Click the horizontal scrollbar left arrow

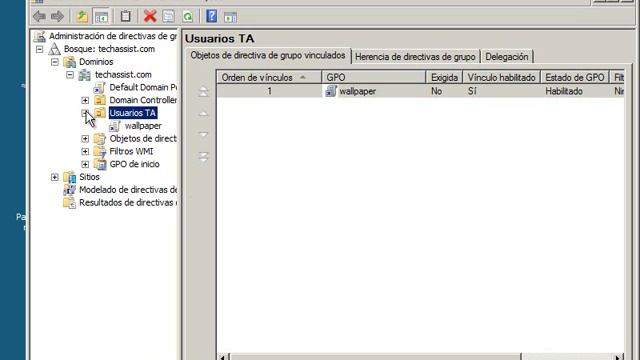[x=223, y=357]
